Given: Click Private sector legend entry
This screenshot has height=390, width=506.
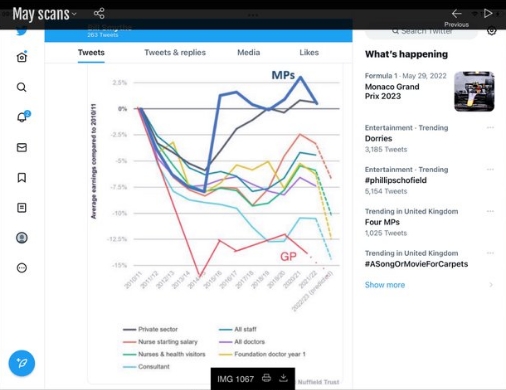Looking at the screenshot, I should coord(150,329).
